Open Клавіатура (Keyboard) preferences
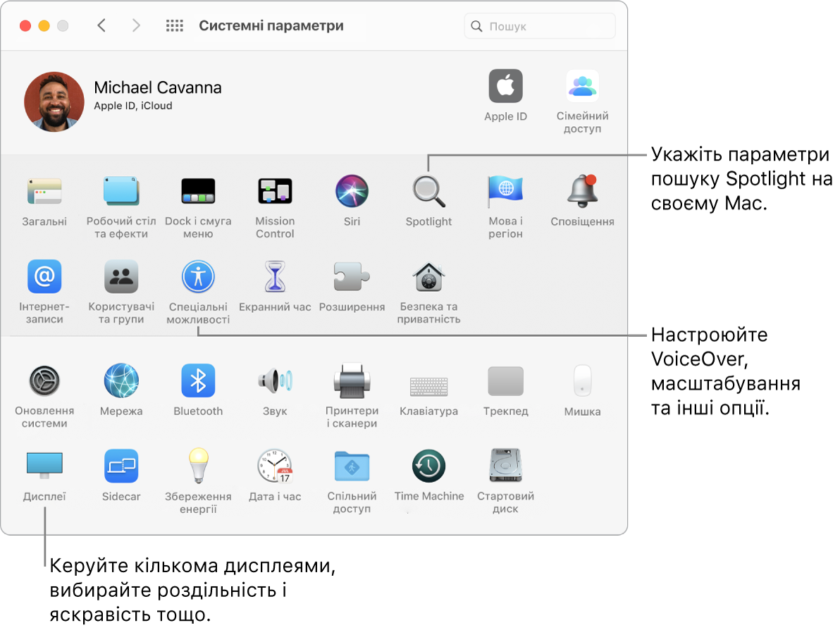The width and height of the screenshot is (840, 630). point(428,380)
